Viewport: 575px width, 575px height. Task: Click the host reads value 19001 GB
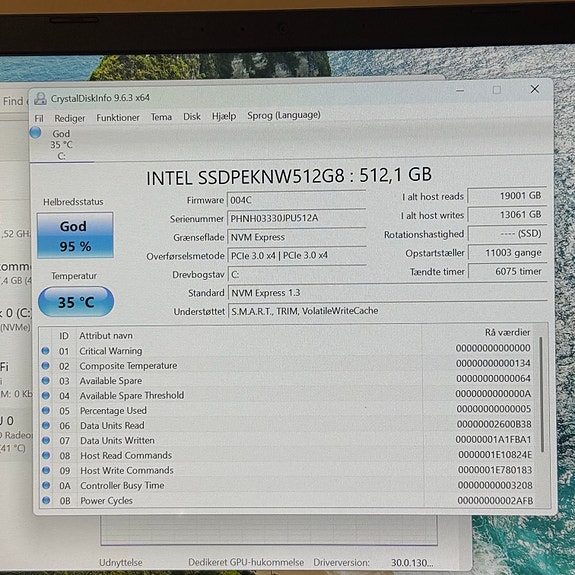tap(507, 196)
